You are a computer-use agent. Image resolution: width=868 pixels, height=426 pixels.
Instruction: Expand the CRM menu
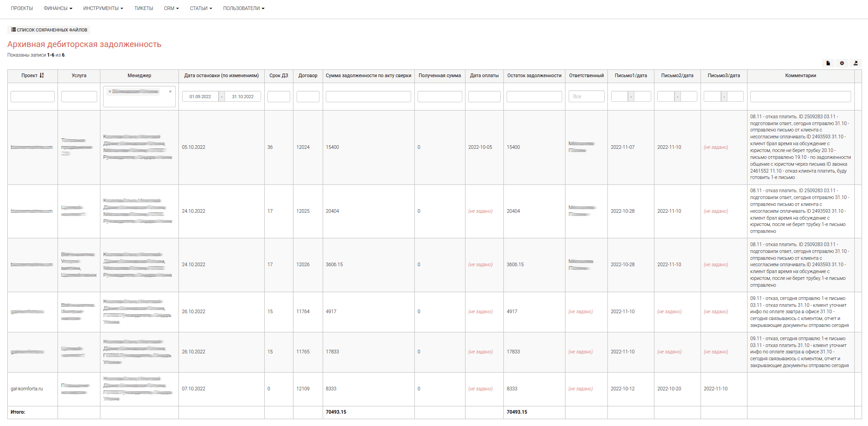(x=171, y=9)
